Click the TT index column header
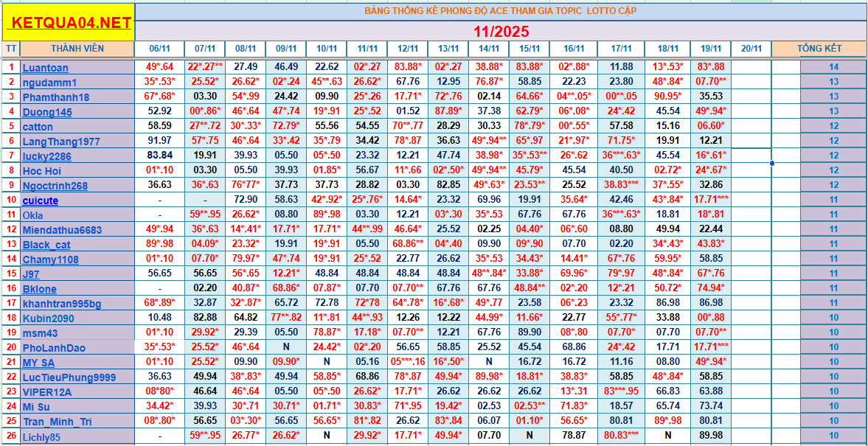This screenshot has height=446, width=868. [10, 49]
